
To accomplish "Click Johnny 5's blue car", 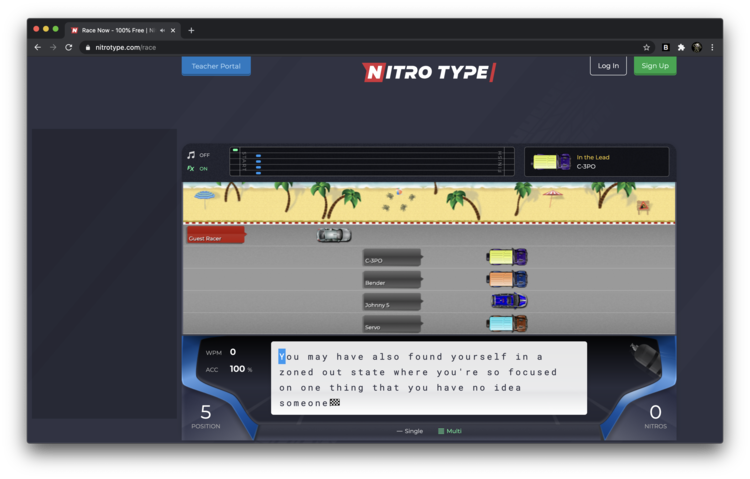I will (x=509, y=301).
